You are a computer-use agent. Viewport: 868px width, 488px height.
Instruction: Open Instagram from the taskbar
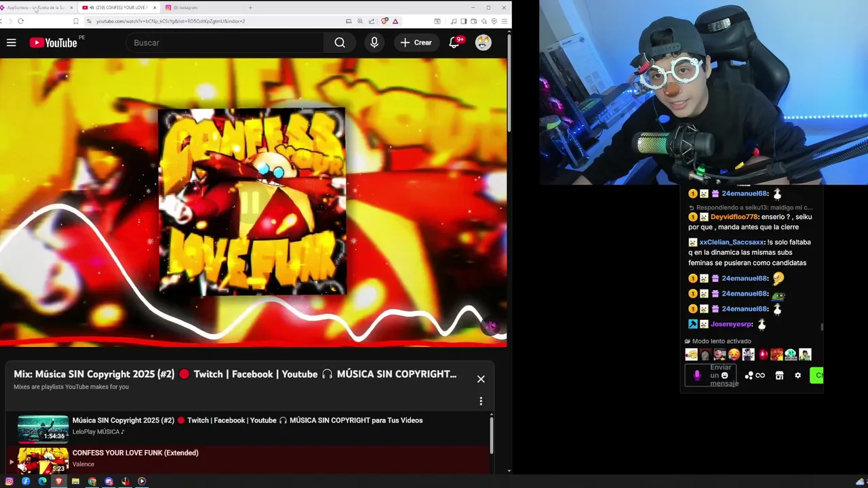click(x=9, y=481)
